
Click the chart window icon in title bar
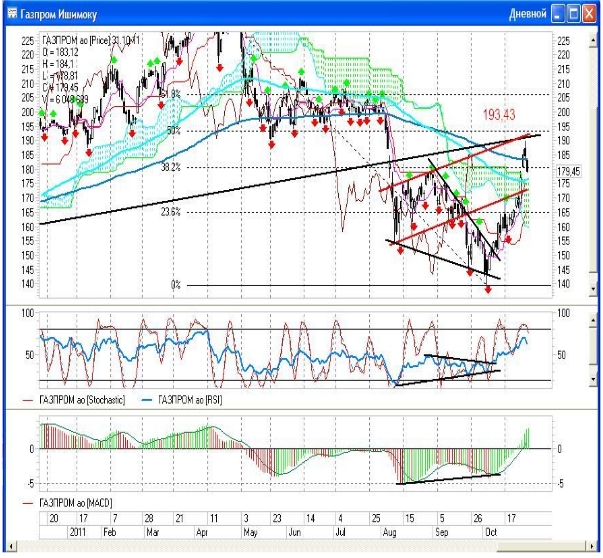[x=12, y=14]
